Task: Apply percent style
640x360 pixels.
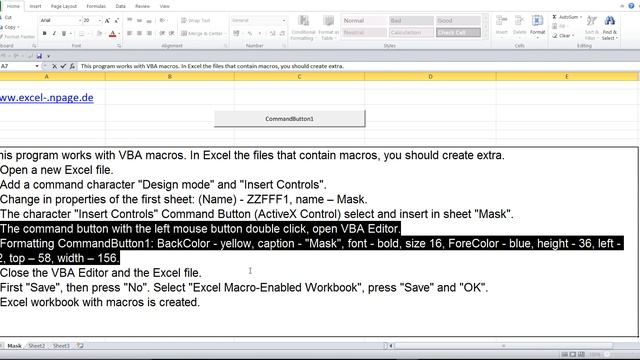Action: (250, 33)
